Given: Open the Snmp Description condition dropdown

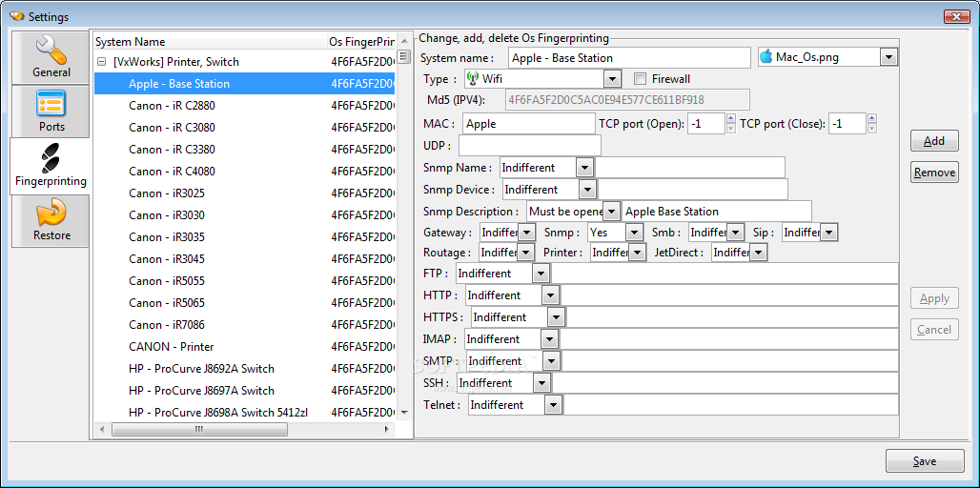Looking at the screenshot, I should coord(612,212).
